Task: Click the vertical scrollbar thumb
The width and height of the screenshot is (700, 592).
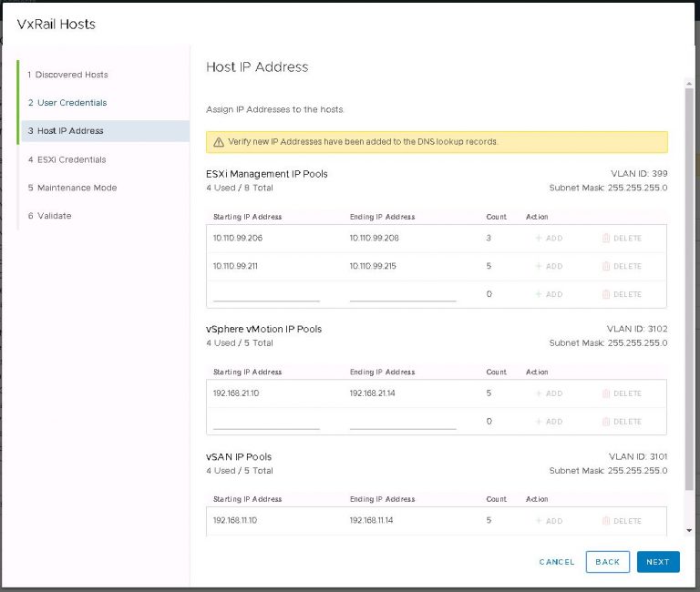Action: tap(689, 290)
